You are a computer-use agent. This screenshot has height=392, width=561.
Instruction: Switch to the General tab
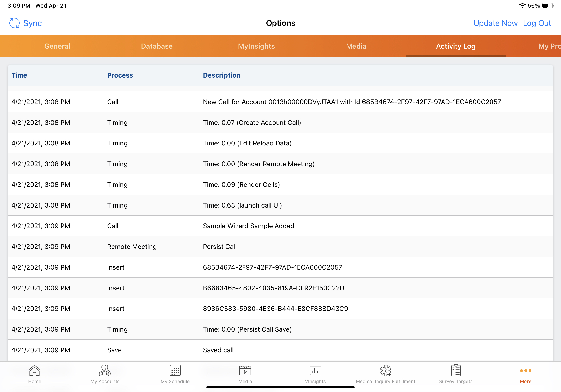pos(57,46)
